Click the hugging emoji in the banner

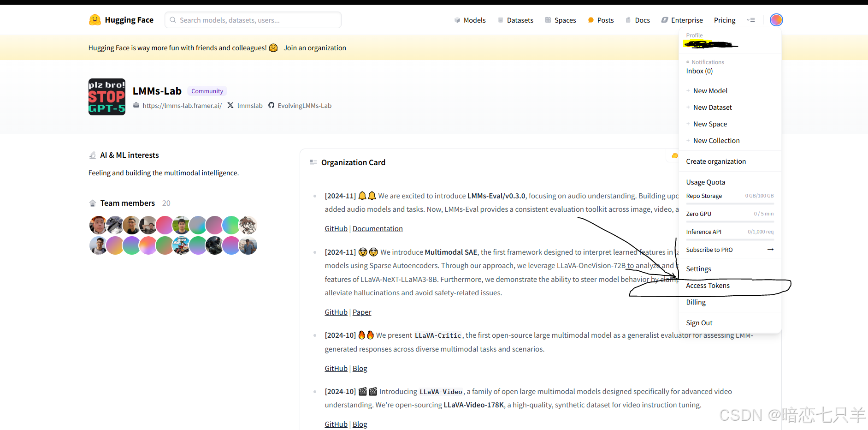273,48
